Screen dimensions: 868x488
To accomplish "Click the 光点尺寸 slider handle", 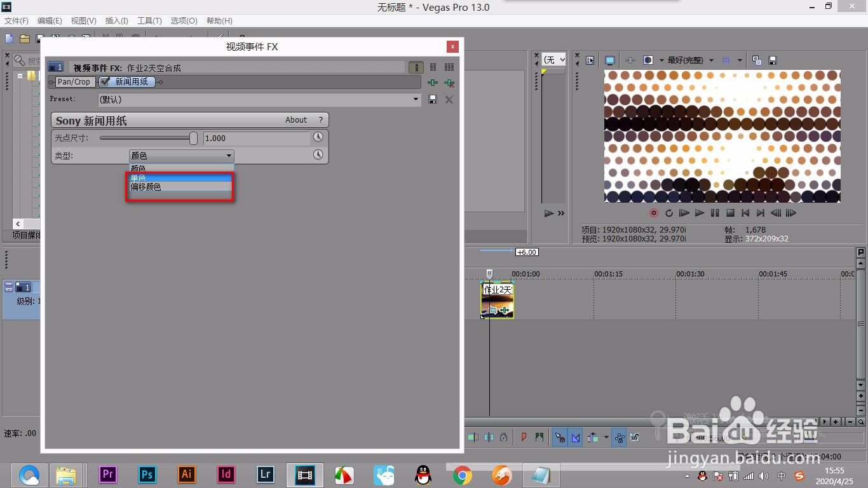I will [x=193, y=138].
